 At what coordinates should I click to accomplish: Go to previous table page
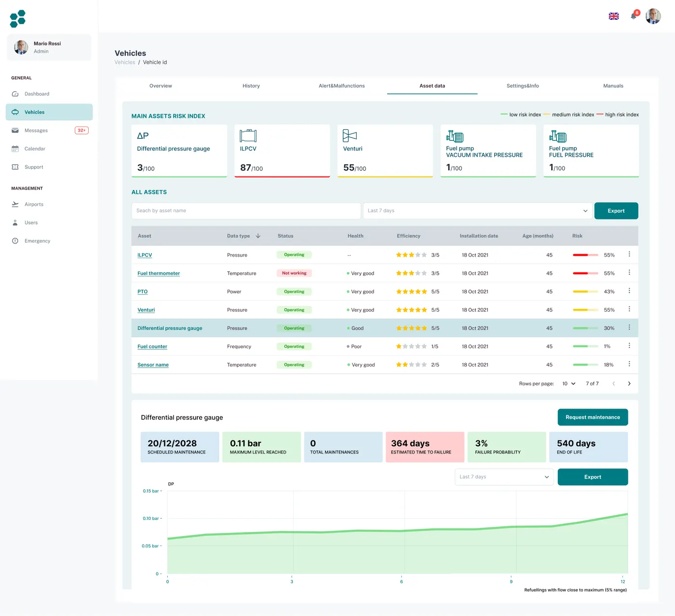pyautogui.click(x=614, y=384)
